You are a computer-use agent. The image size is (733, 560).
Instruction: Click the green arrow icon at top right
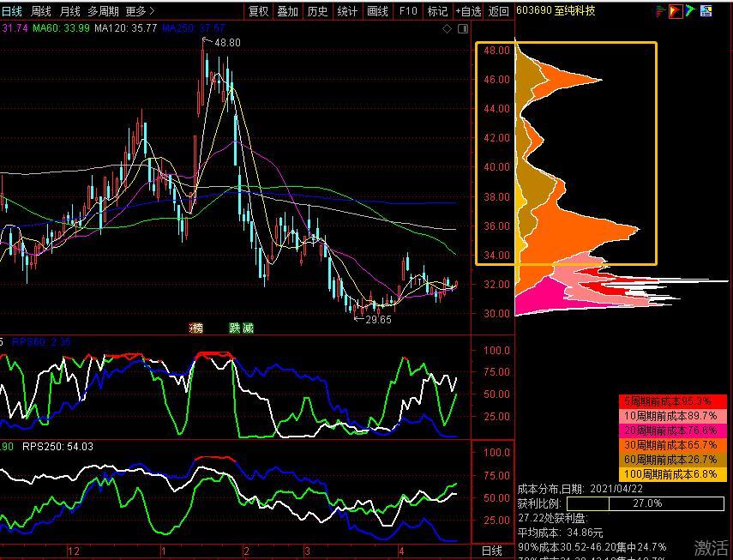690,11
